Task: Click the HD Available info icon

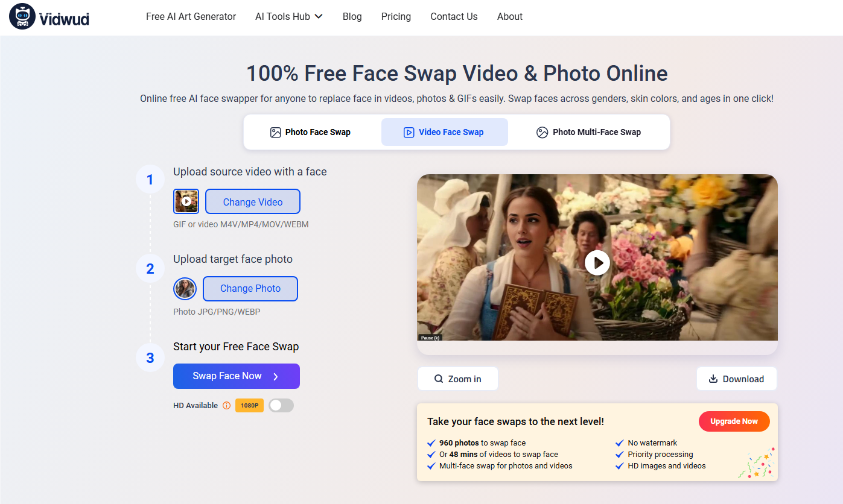Action: point(226,406)
